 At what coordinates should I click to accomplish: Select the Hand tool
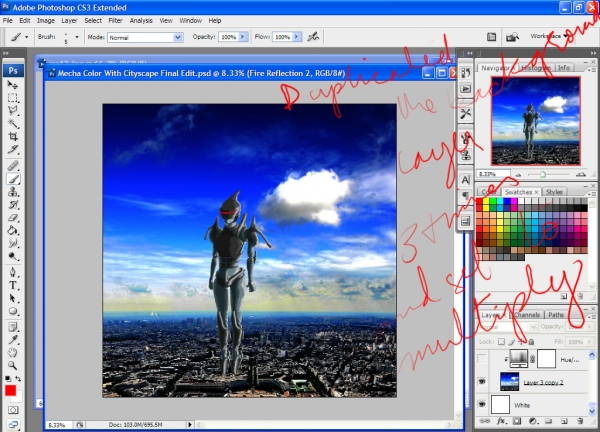click(x=13, y=353)
